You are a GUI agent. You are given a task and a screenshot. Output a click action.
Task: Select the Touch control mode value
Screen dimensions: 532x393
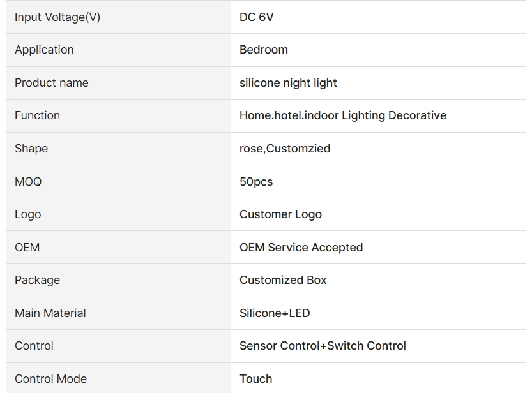click(256, 379)
